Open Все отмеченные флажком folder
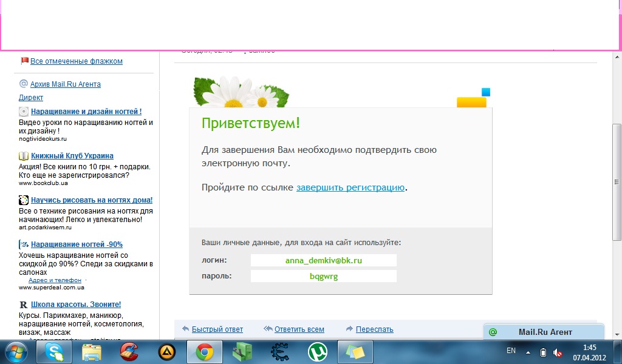The width and height of the screenshot is (622, 364). pos(76,61)
